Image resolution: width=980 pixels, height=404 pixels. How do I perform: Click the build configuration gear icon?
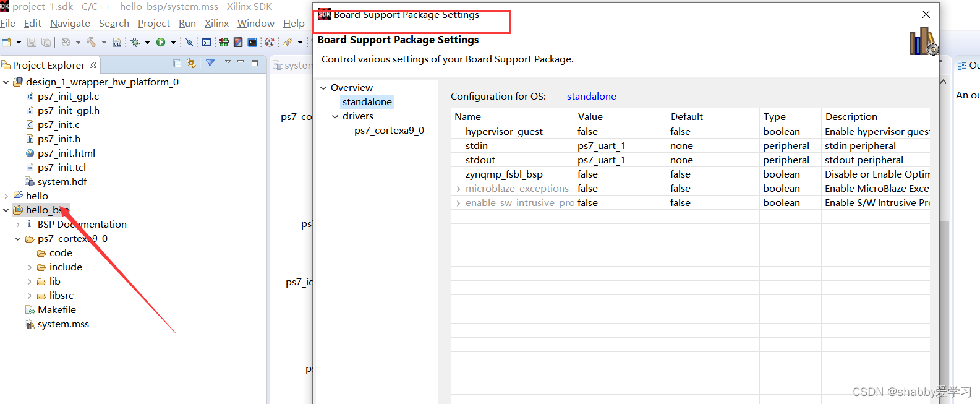tap(66, 42)
